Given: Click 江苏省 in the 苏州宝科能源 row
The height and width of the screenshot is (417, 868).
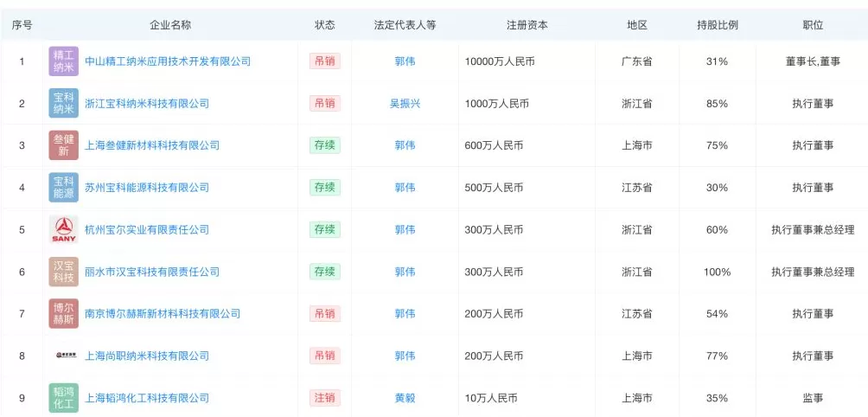Looking at the screenshot, I should click(637, 188).
